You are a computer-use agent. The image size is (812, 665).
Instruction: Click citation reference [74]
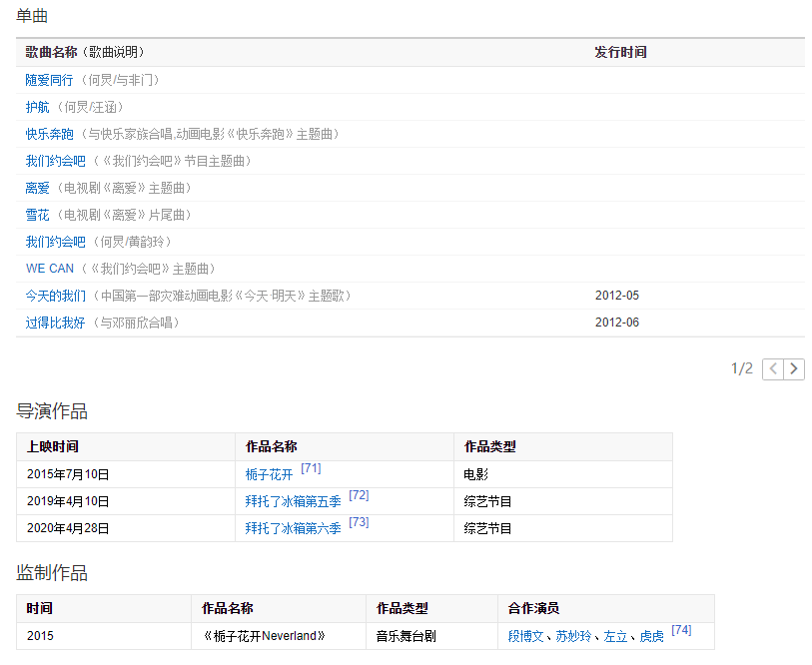click(681, 630)
